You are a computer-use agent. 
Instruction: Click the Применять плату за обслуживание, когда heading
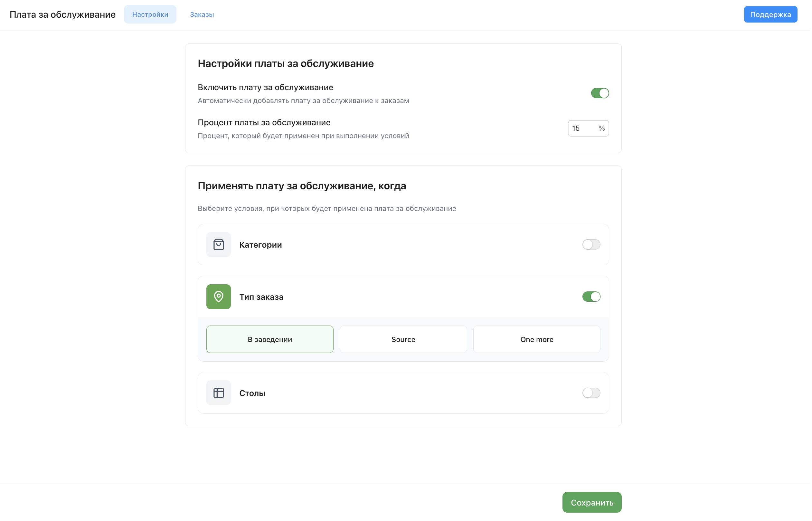pos(303,186)
